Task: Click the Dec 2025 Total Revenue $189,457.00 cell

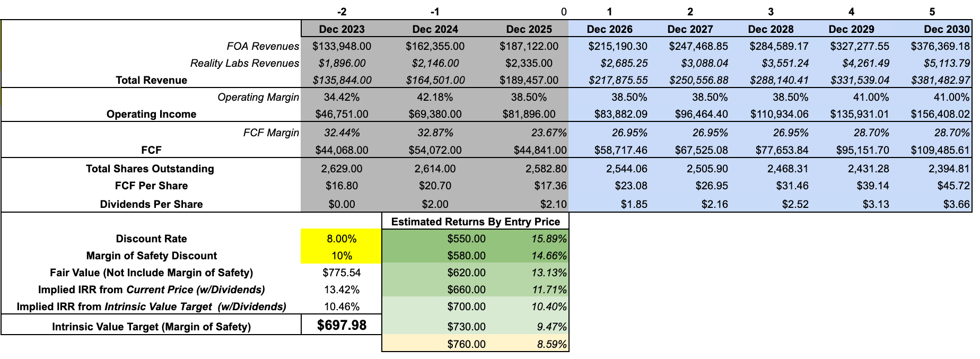Action: 529,80
